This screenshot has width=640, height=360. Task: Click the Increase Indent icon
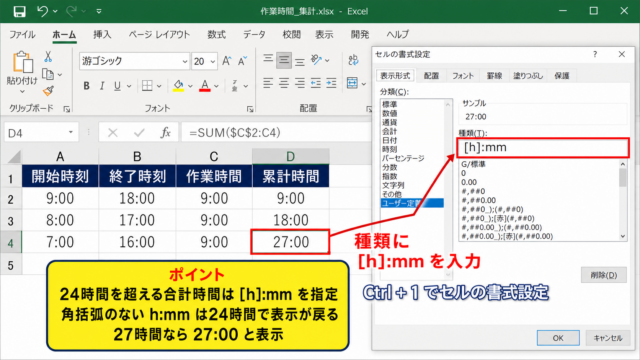pyautogui.click(x=331, y=83)
